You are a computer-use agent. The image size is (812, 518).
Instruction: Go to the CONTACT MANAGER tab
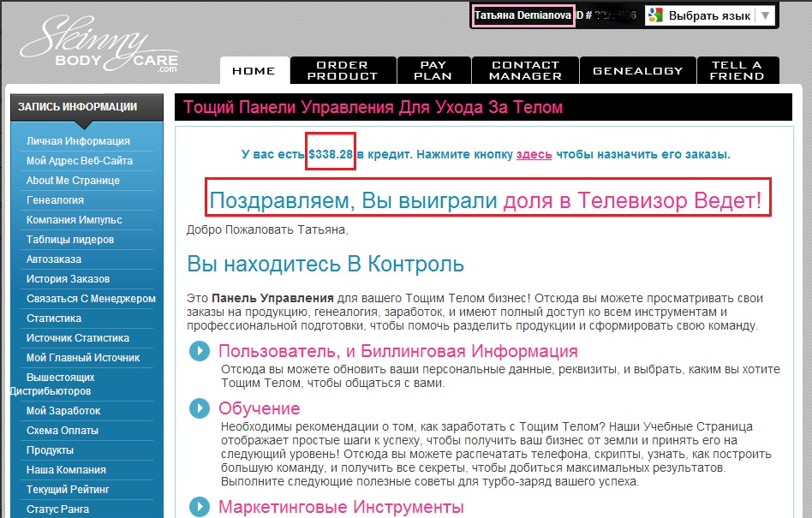[x=525, y=70]
